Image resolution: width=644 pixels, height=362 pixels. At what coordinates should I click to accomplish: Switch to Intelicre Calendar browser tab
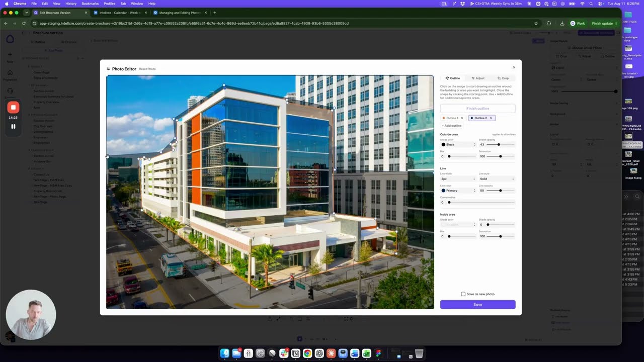[x=120, y=12]
